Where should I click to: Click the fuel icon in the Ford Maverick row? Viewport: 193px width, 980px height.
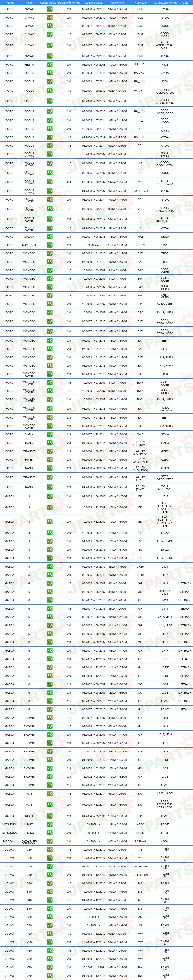pyautogui.click(x=49, y=245)
